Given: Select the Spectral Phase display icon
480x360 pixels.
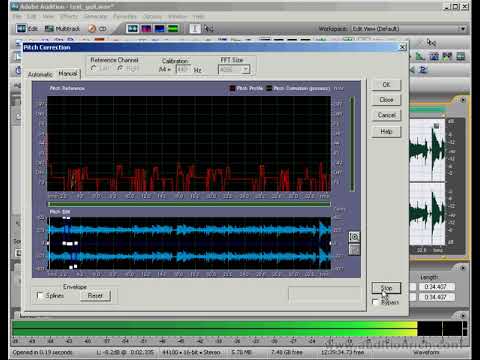Looking at the screenshot, I should tap(173, 29).
